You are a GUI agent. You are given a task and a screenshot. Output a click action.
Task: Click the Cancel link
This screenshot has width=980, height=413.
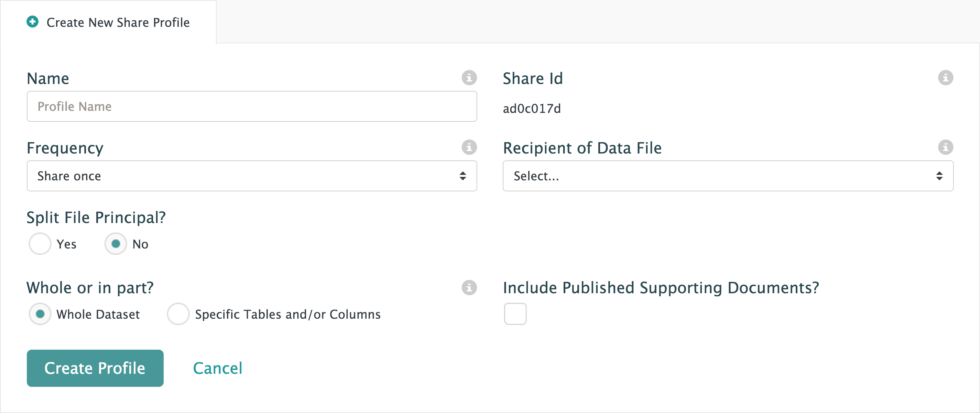tap(218, 368)
